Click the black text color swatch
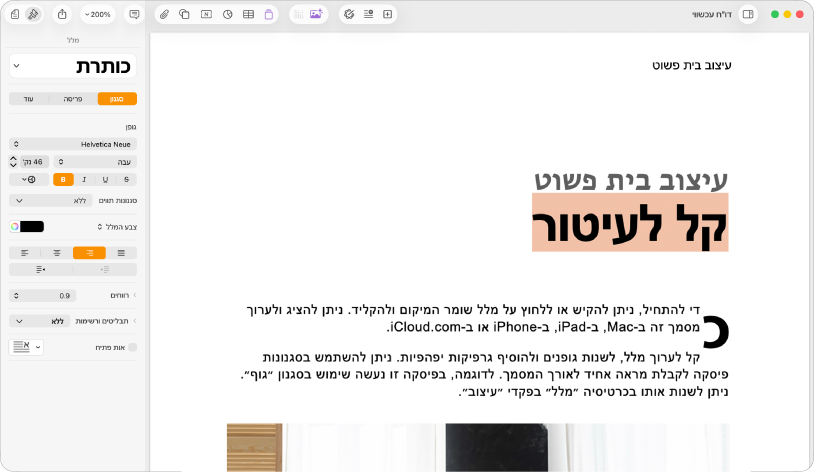The width and height of the screenshot is (814, 473). [x=32, y=227]
